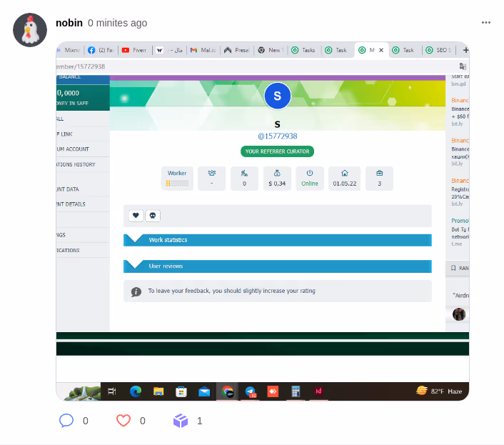Screen dimensions: 504x445
Task: Expand the Work statistics section
Action: pyautogui.click(x=278, y=240)
